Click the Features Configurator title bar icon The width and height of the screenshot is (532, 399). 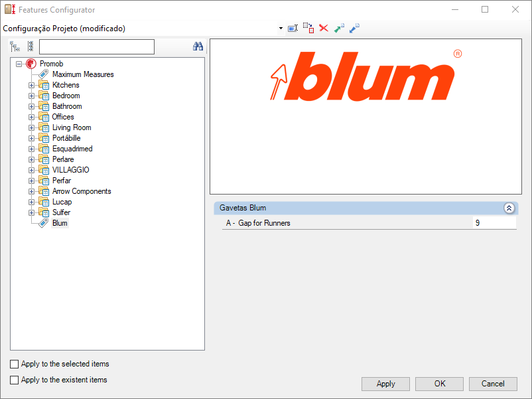click(x=10, y=9)
